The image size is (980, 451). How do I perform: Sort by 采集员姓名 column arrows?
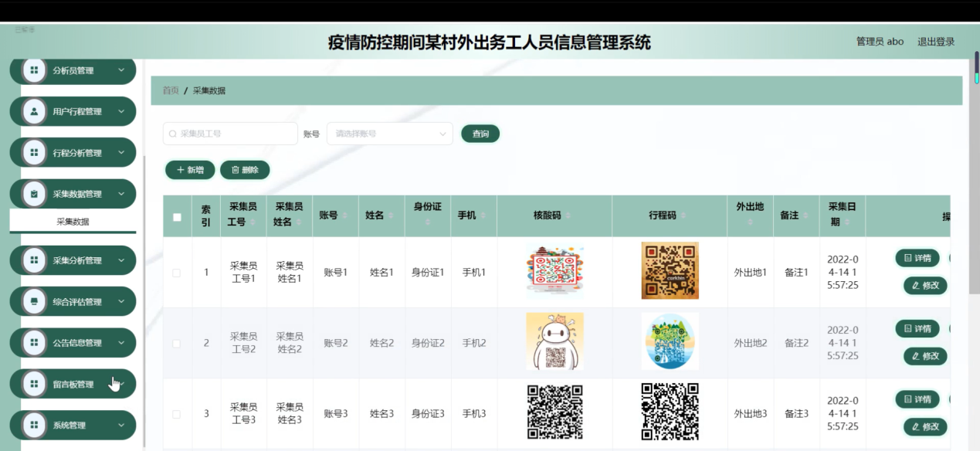pyautogui.click(x=298, y=222)
